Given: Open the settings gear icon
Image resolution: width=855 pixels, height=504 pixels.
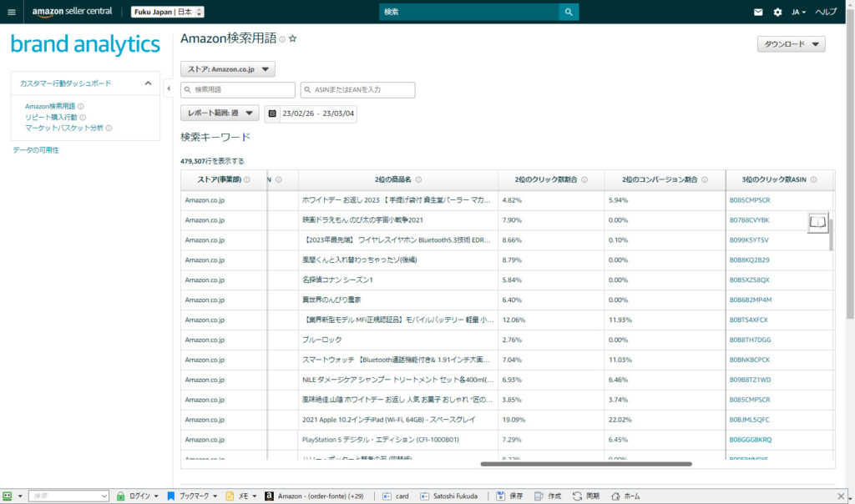Looking at the screenshot, I should [x=777, y=12].
